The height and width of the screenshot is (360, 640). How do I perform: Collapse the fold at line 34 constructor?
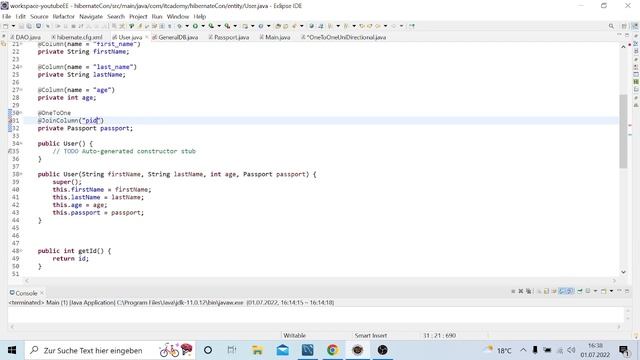(x=21, y=144)
